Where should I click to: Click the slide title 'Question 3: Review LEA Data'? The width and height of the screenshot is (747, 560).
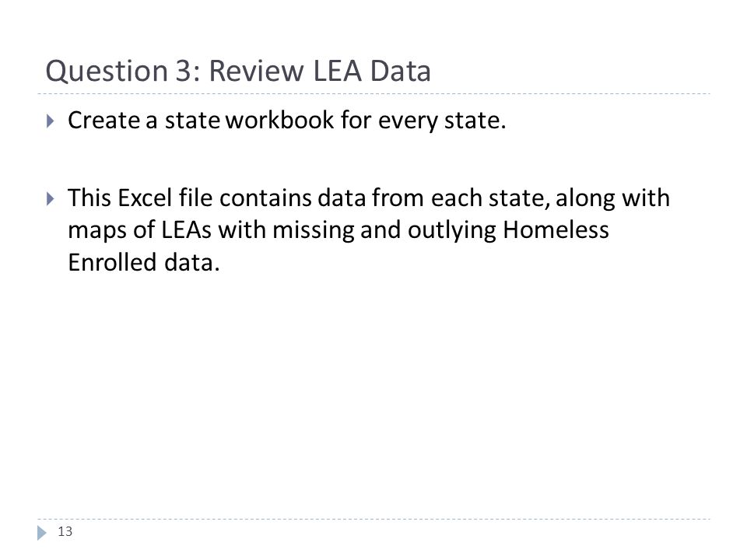[x=238, y=72]
